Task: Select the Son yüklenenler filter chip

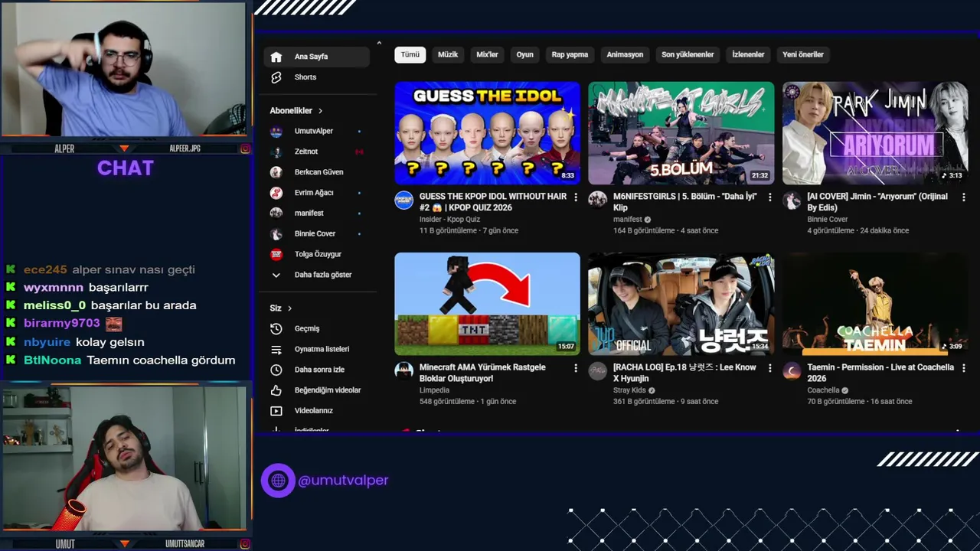Action: 688,54
